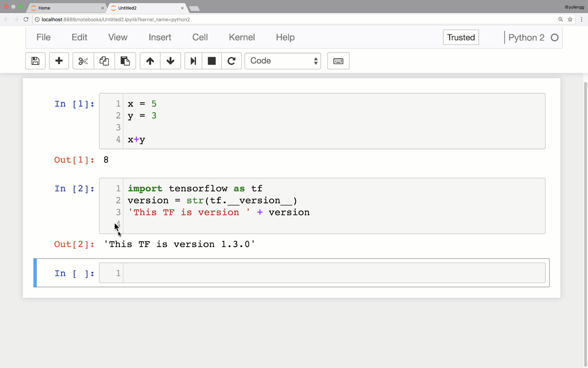Close the Untitled2 browser tab
Image resolution: width=588 pixels, height=368 pixels.
(x=182, y=8)
